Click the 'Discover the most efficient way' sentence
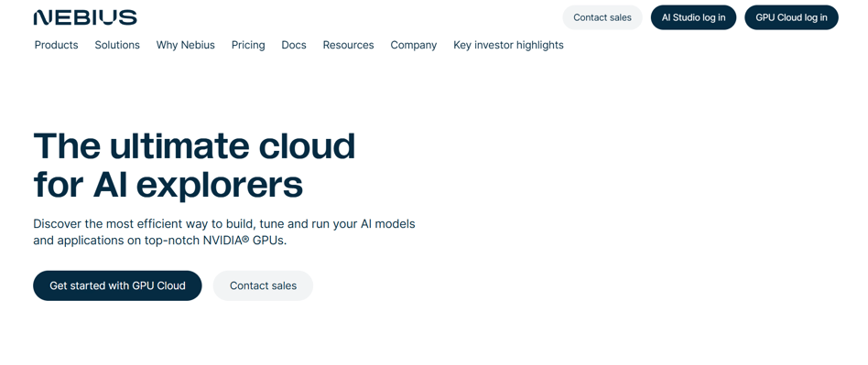This screenshot has height=365, width=868. tap(224, 231)
